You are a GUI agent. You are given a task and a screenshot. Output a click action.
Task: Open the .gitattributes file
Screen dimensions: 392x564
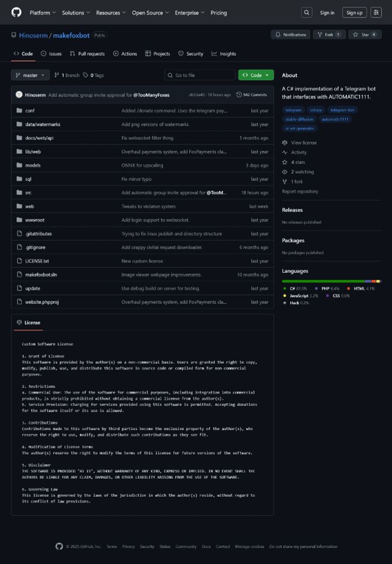[38, 233]
